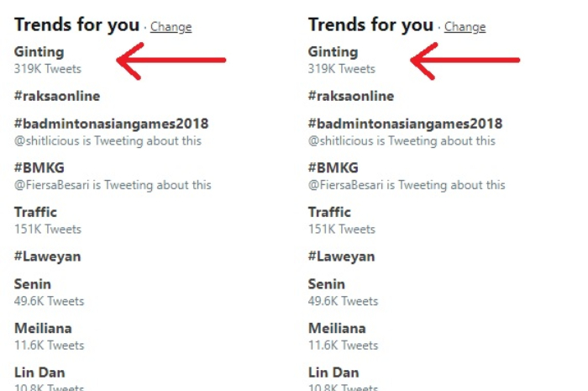The image size is (588, 391).
Task: Select Senin trend in left panel
Action: pos(33,284)
